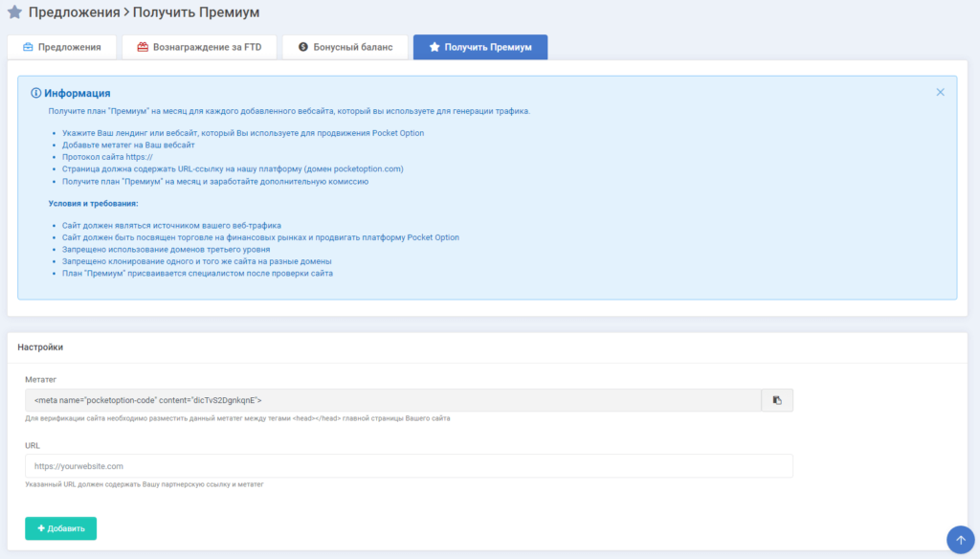Click the star icon on the Получить Премиум tab
This screenshot has width=980, height=559.
pos(434,47)
